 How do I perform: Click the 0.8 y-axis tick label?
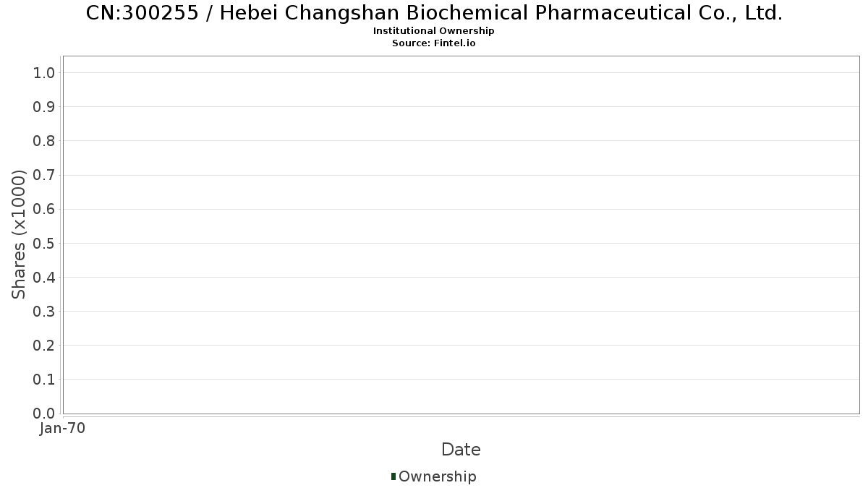pyautogui.click(x=44, y=141)
